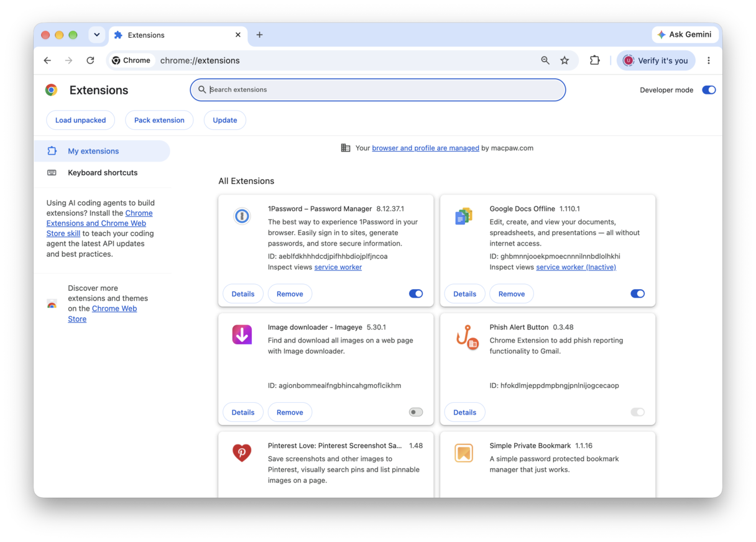756x542 pixels.
Task: Click Phish Alert Button version 0.3.48
Action: tap(563, 327)
